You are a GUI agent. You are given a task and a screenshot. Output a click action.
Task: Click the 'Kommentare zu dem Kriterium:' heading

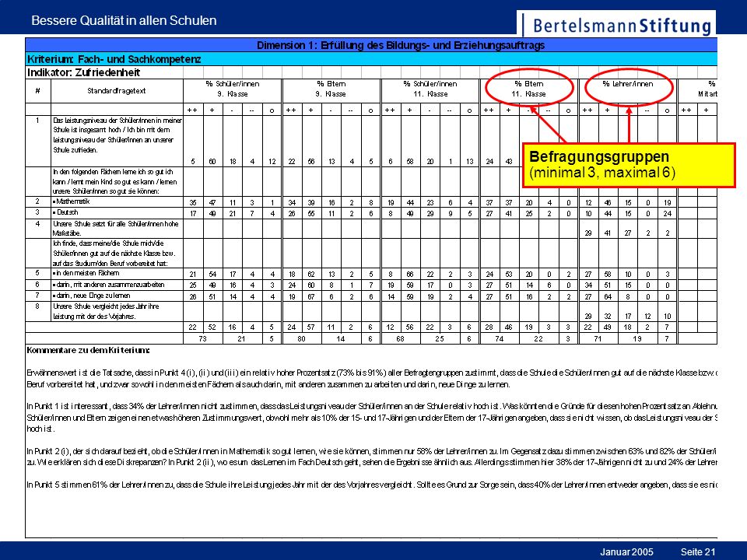[88, 350]
